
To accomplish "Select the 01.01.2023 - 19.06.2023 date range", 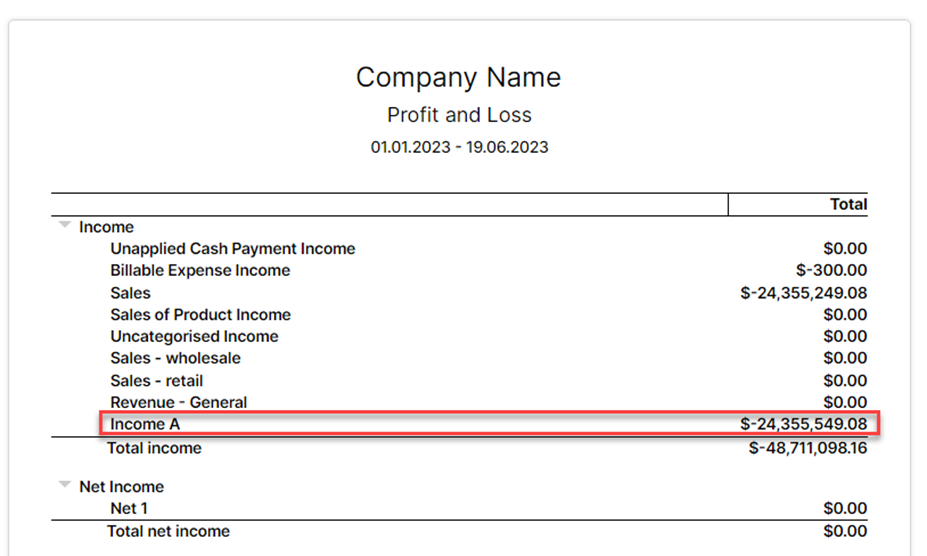I will (x=459, y=147).
